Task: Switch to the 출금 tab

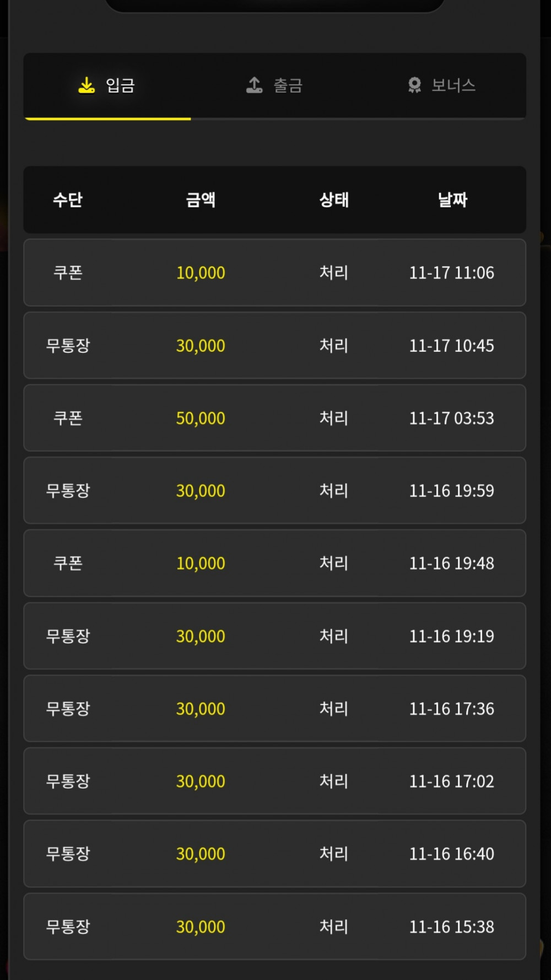Action: [274, 85]
